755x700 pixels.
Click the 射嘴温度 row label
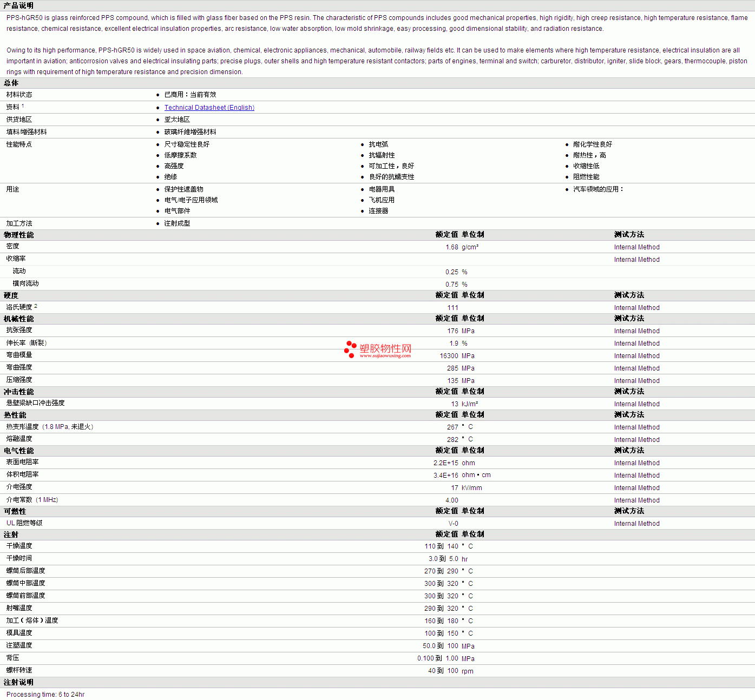(x=19, y=608)
